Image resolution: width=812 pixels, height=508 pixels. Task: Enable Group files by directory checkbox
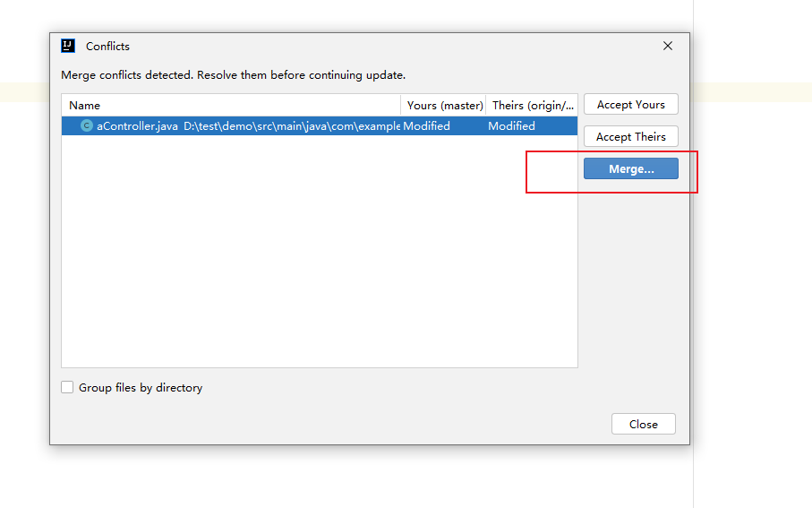pos(67,388)
